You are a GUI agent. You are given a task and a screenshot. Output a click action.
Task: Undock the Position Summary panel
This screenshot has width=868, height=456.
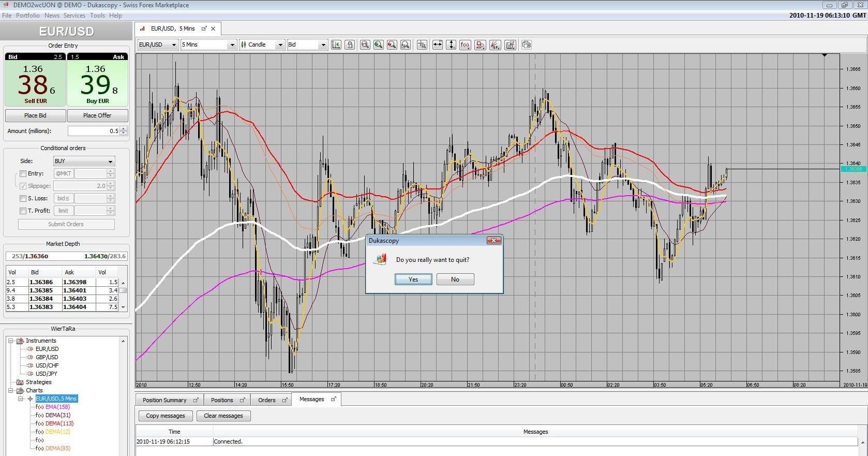pyautogui.click(x=196, y=400)
